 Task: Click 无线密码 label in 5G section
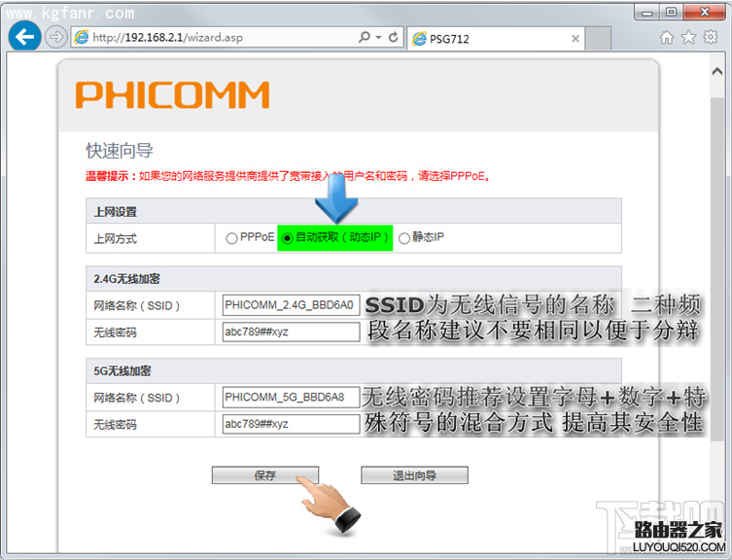[x=116, y=425]
